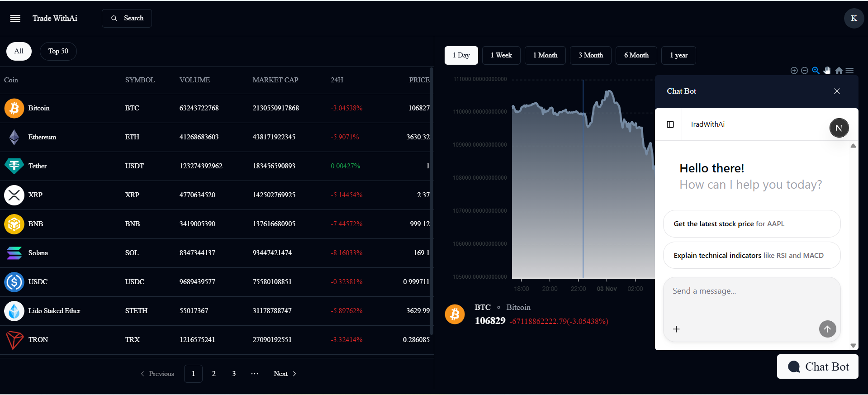This screenshot has width=868, height=395.
Task: Go to page 2
Action: click(x=213, y=374)
